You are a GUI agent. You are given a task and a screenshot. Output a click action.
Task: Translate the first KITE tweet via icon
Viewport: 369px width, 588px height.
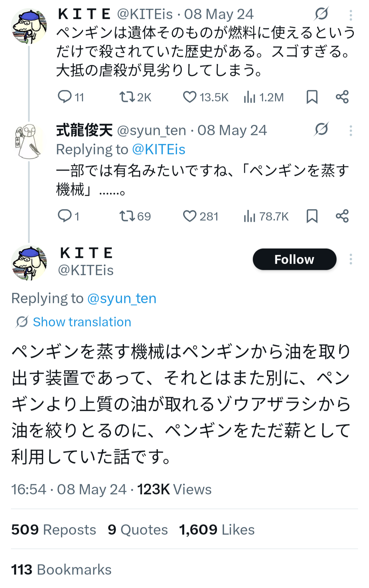click(322, 14)
